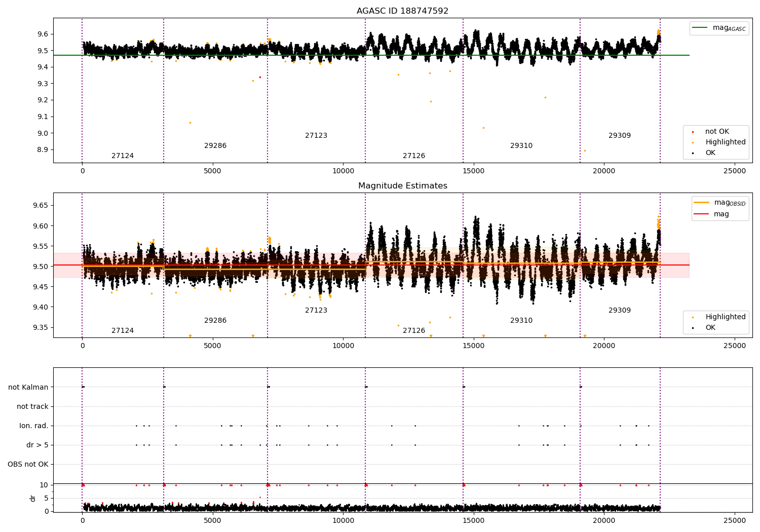Click the "OBS not OK" row label

[28, 464]
